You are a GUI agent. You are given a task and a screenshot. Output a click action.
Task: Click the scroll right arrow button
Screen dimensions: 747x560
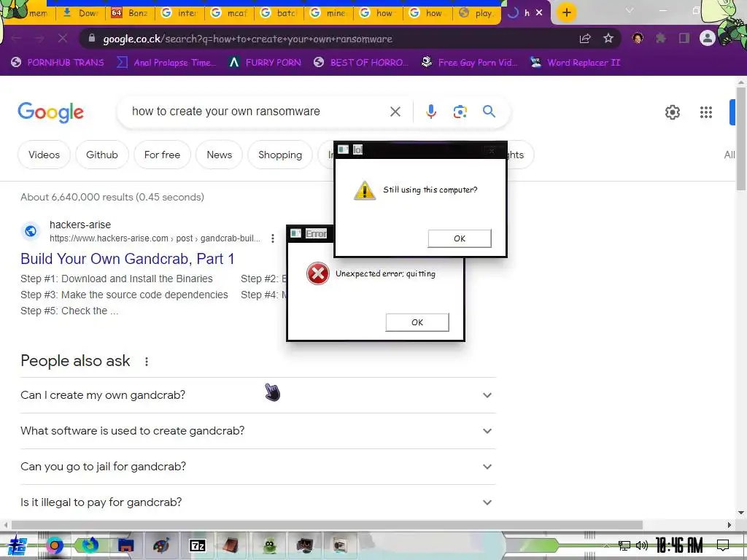729,525
